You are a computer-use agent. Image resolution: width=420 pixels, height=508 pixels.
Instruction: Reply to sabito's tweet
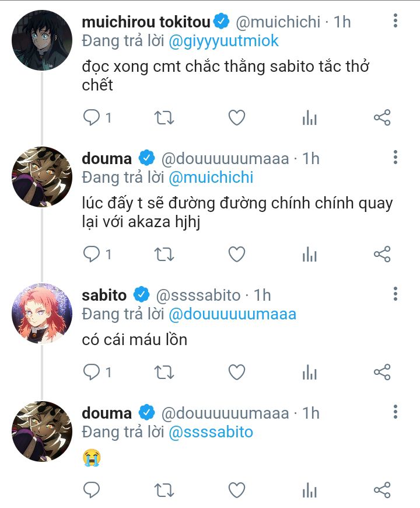click(x=92, y=372)
